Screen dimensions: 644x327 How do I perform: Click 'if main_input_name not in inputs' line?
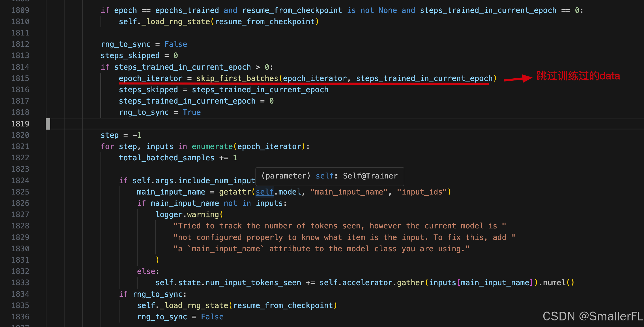pos(212,203)
